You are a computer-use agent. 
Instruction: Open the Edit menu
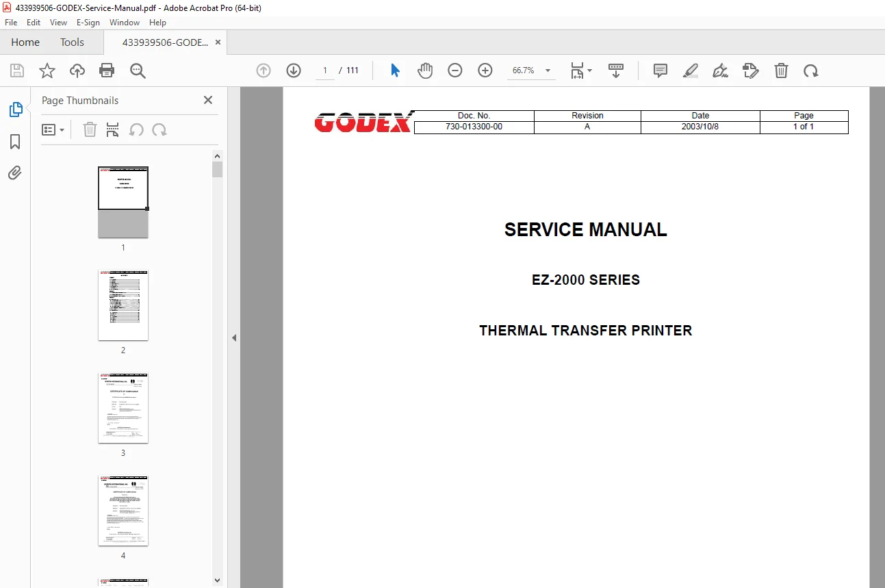(34, 23)
